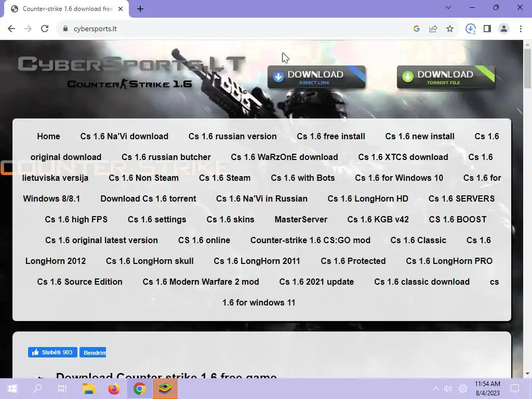Open Cs 1.6 settings link
The height and width of the screenshot is (399, 532).
(x=157, y=220)
